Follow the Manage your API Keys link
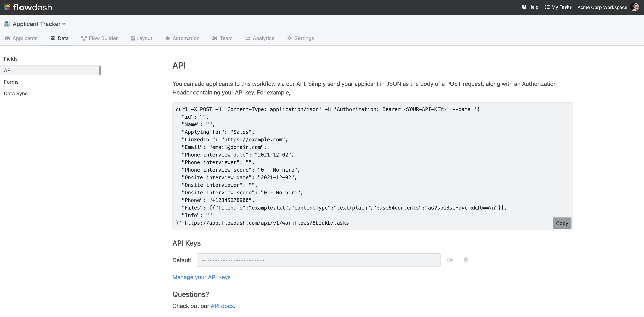The image size is (644, 317). [x=201, y=277]
